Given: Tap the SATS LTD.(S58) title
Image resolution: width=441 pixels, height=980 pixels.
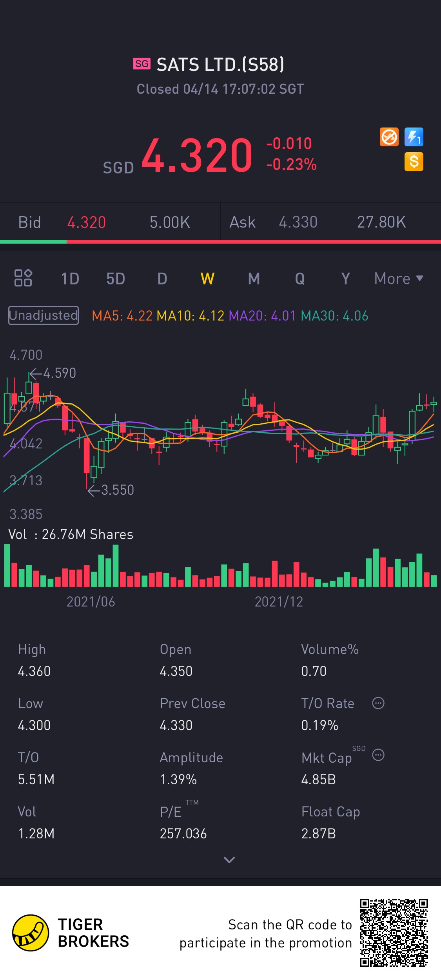Looking at the screenshot, I should [220, 64].
